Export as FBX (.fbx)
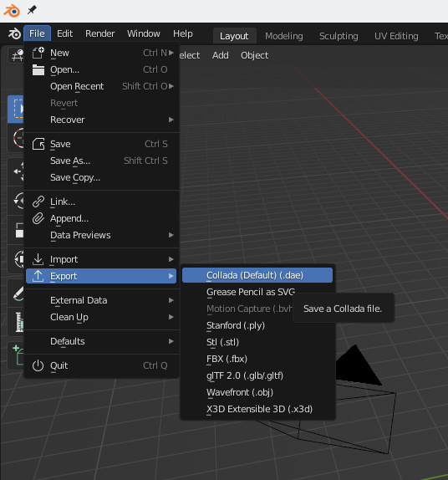Screen dimensions: 448x480 pos(257,359)
